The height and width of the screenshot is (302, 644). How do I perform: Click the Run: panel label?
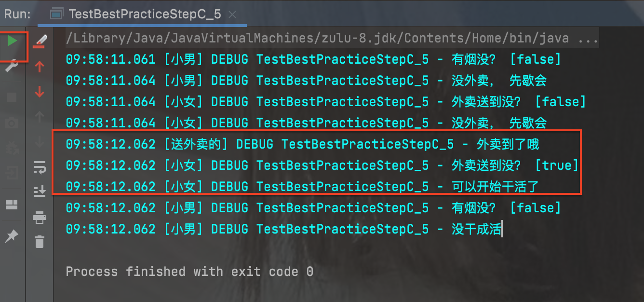(x=16, y=14)
